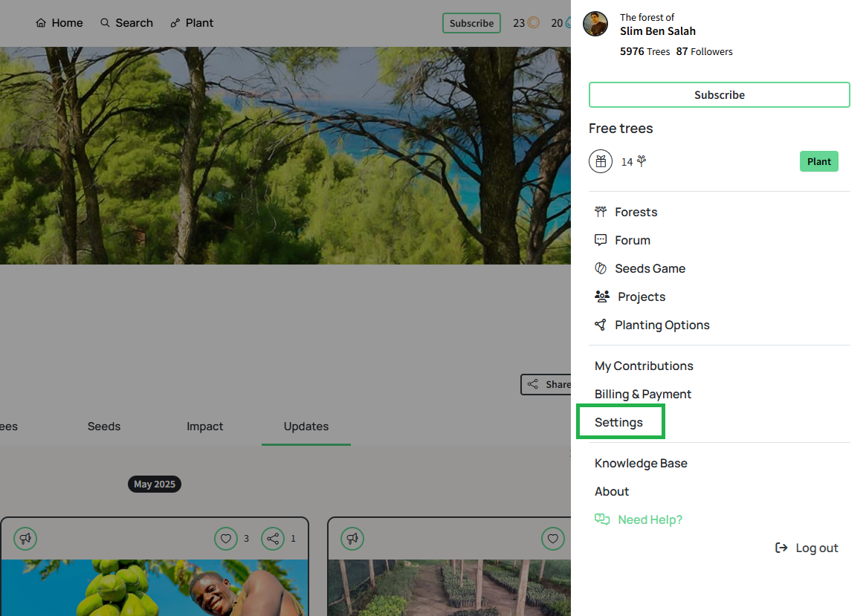Click the megaphone icon on the nursery card
866x616 pixels.
click(352, 538)
